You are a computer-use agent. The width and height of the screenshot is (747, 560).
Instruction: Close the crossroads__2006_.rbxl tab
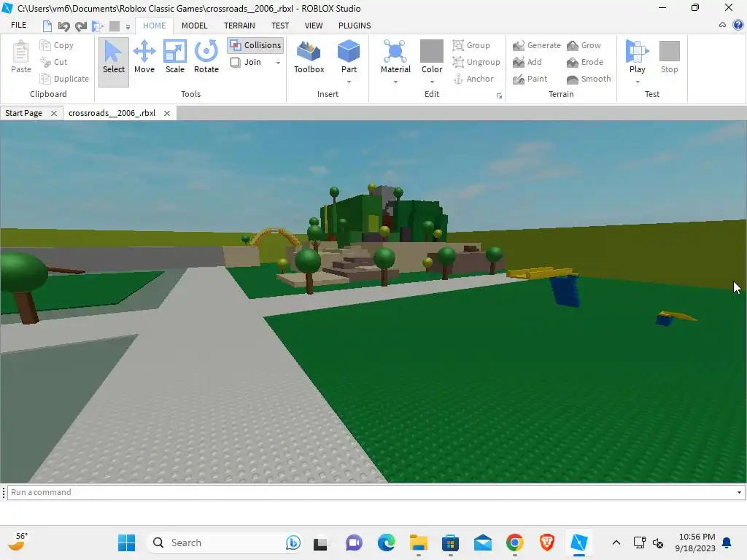pos(167,113)
